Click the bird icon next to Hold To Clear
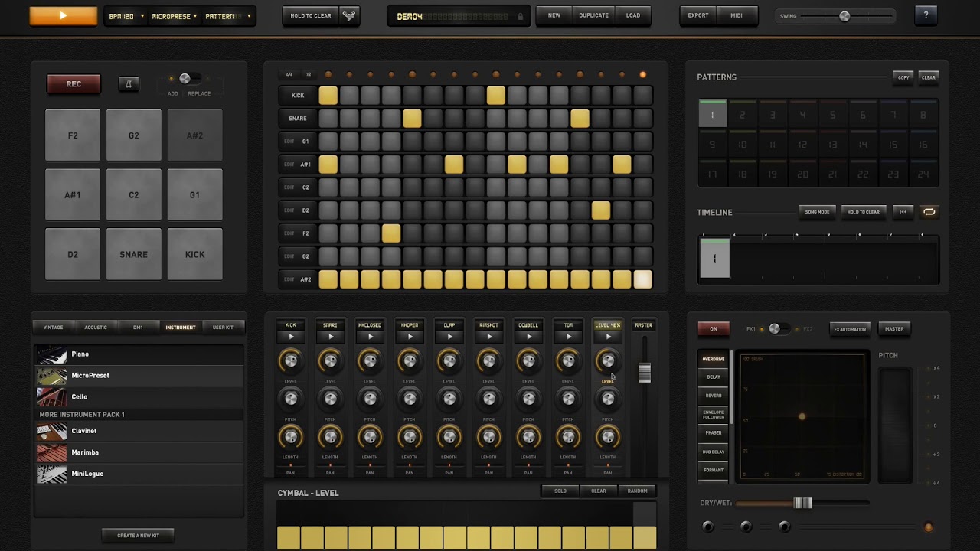Image resolution: width=980 pixels, height=551 pixels. point(349,15)
